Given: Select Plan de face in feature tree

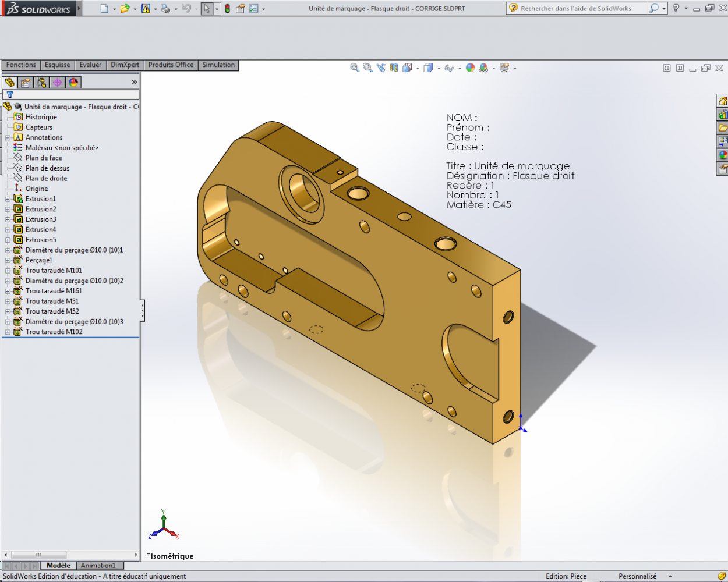Looking at the screenshot, I should [x=44, y=158].
